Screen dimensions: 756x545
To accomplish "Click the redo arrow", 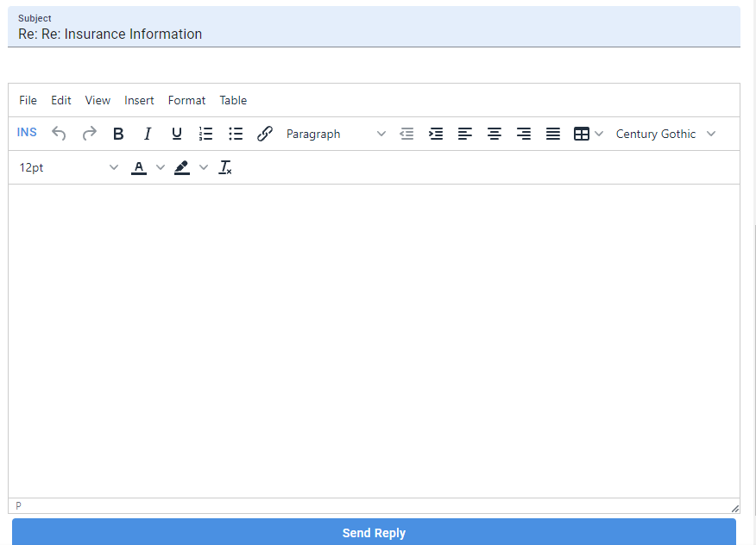I will [89, 134].
